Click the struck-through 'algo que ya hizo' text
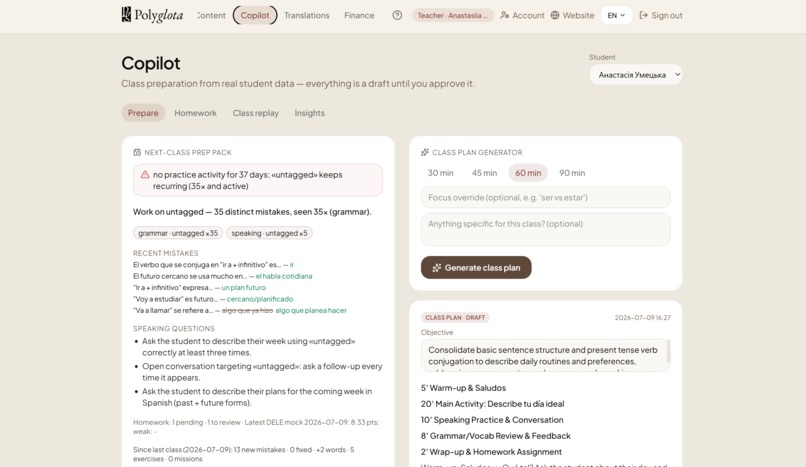 click(247, 310)
